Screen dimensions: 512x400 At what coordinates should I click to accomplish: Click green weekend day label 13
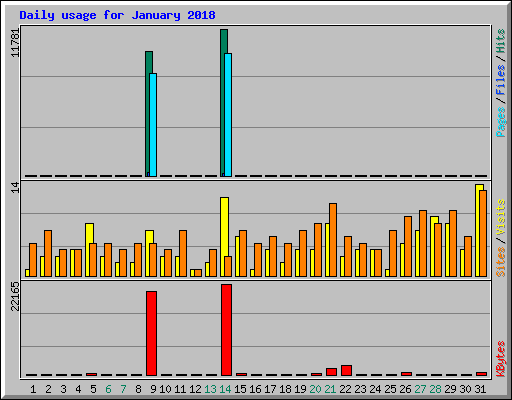click(x=210, y=389)
